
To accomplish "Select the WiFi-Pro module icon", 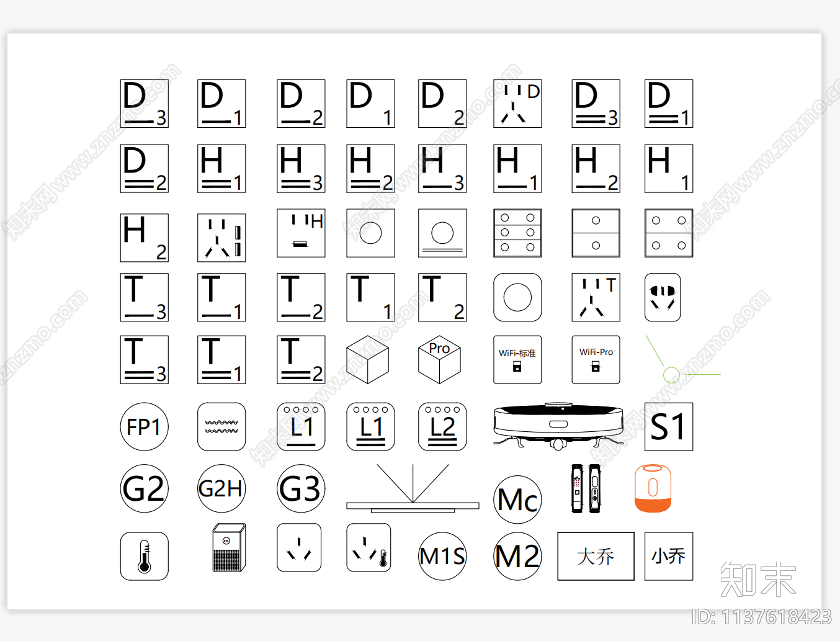I will coord(596,360).
